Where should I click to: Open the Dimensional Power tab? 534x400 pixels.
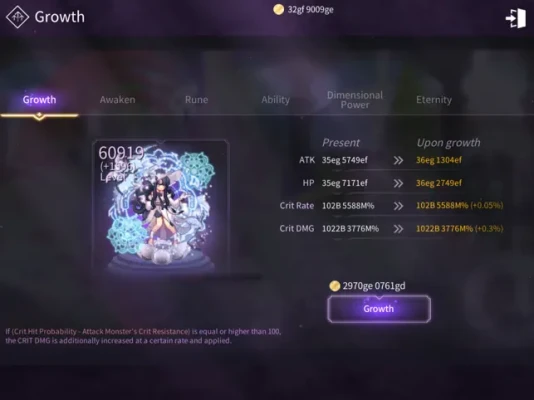pos(355,100)
